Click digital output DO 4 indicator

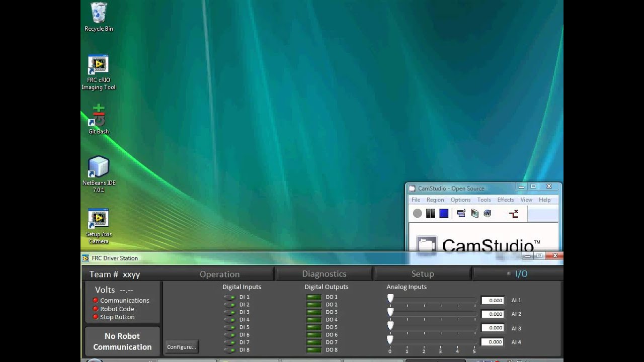point(313,320)
